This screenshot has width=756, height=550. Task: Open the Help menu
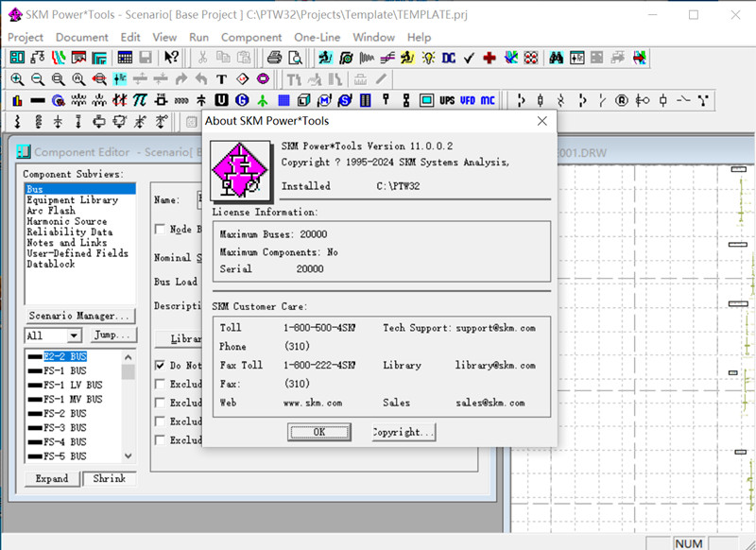(419, 37)
